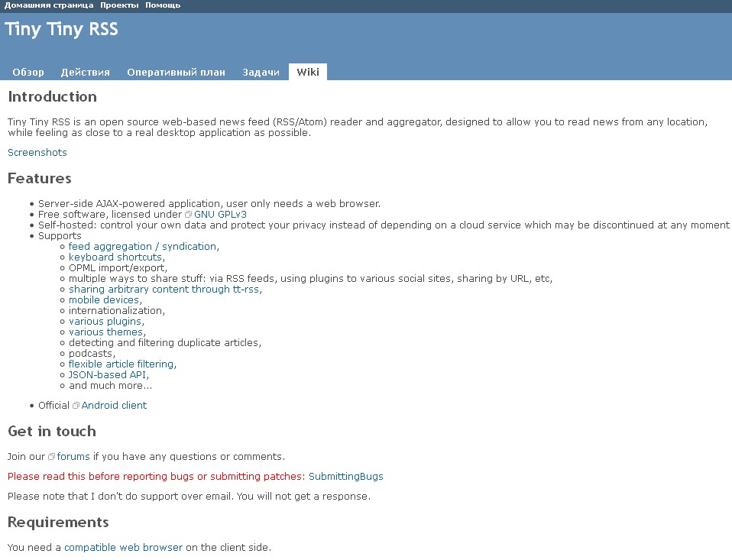Click external link icon before Android client

click(76, 406)
